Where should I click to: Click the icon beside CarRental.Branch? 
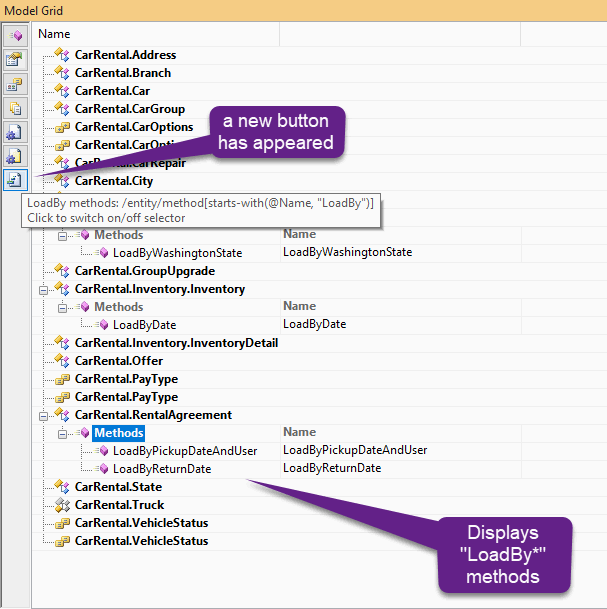click(62, 73)
